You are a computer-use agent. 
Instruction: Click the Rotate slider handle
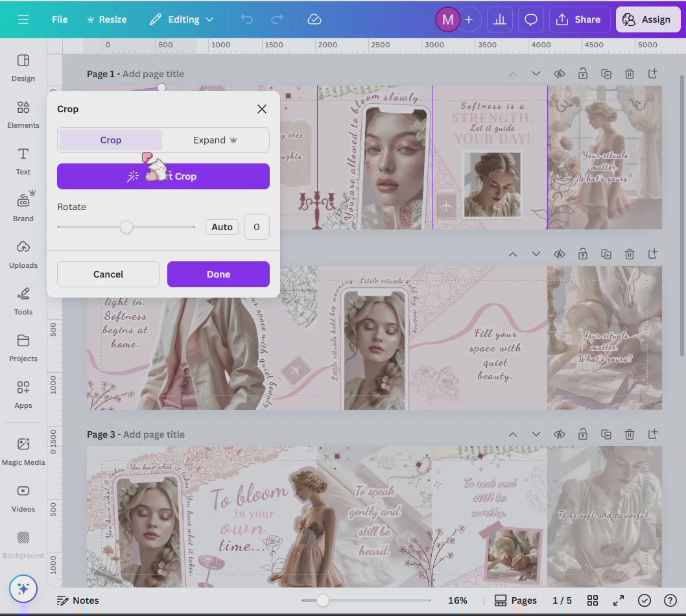point(126,227)
